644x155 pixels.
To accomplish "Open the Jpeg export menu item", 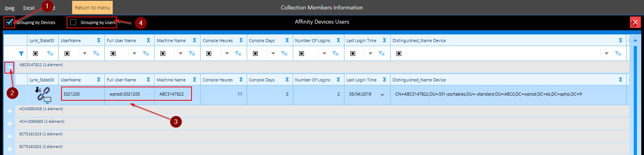I will coord(9,8).
